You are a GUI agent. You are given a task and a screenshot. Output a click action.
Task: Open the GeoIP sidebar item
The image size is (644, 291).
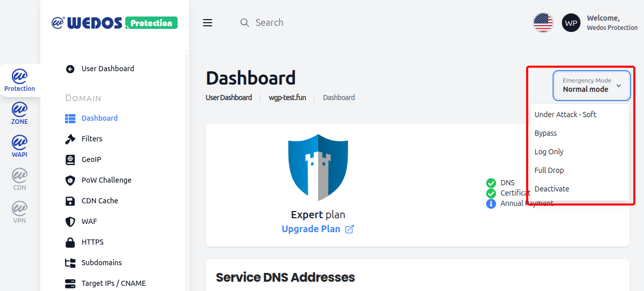coord(91,159)
